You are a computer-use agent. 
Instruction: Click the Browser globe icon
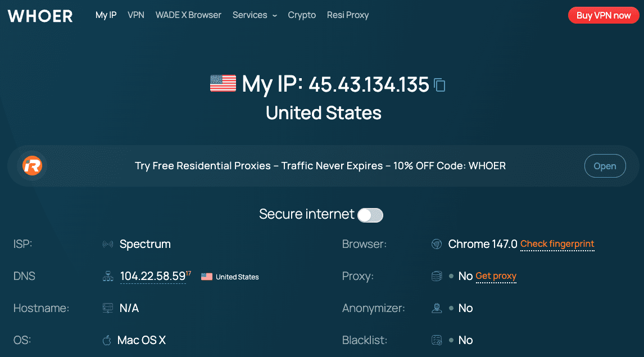click(437, 244)
